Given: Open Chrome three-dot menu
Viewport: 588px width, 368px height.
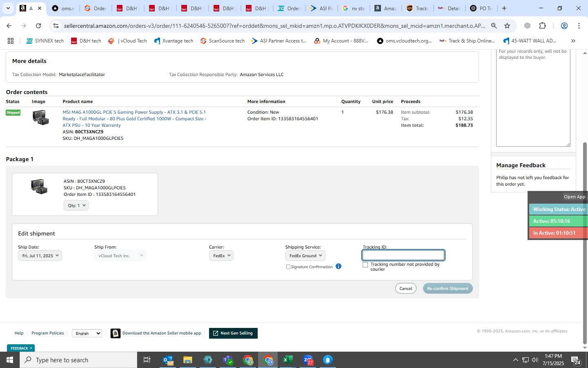Looking at the screenshot, I should coord(579,26).
